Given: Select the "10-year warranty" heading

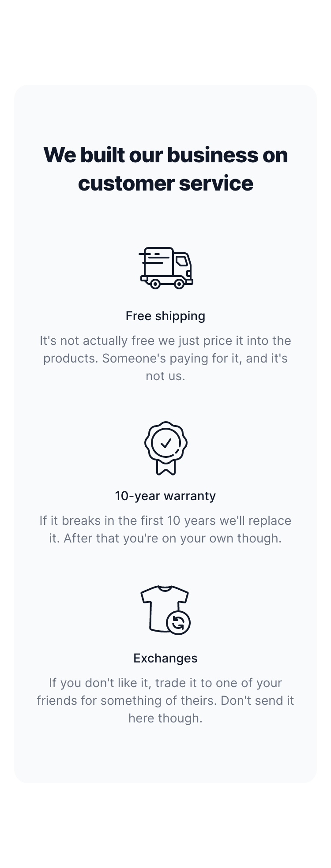Looking at the screenshot, I should 165,496.
